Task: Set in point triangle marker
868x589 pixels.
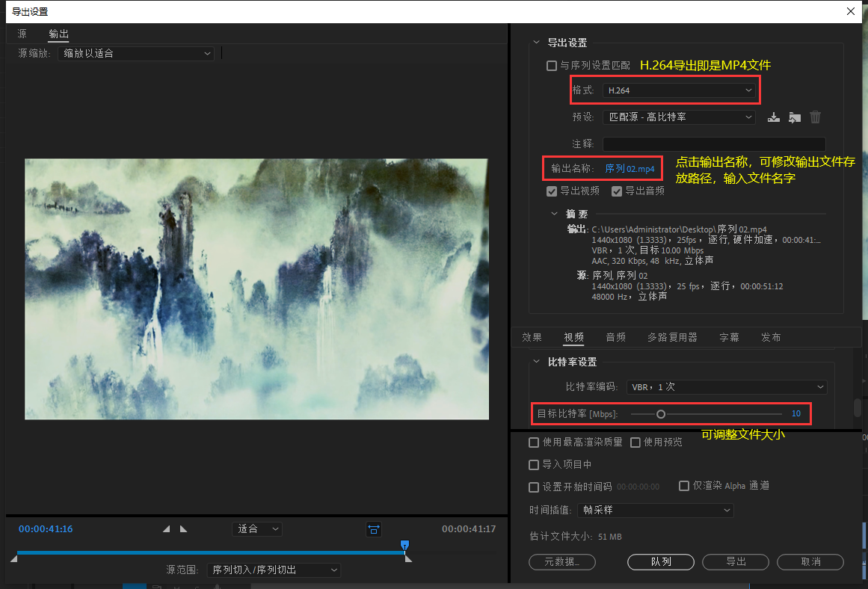Action: pos(167,529)
